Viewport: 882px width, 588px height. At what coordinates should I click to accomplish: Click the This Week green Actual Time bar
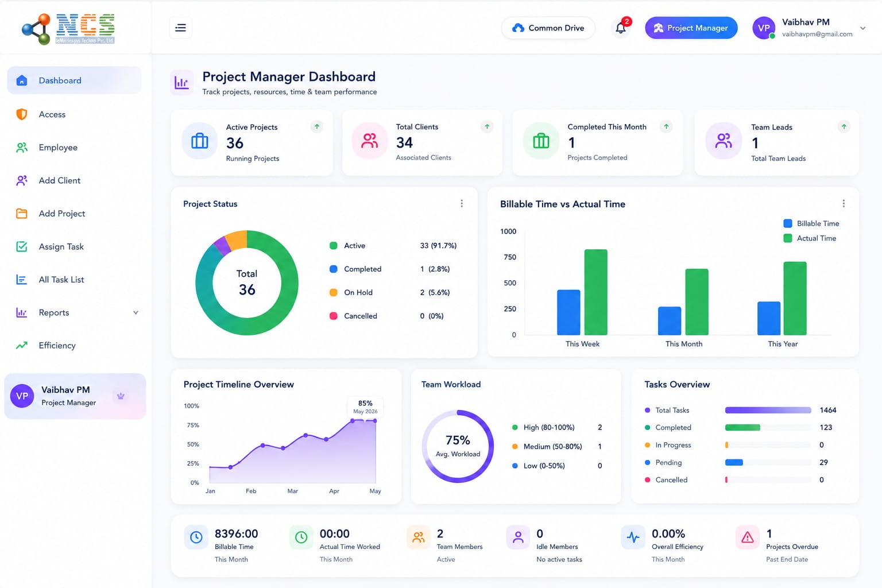pyautogui.click(x=596, y=292)
